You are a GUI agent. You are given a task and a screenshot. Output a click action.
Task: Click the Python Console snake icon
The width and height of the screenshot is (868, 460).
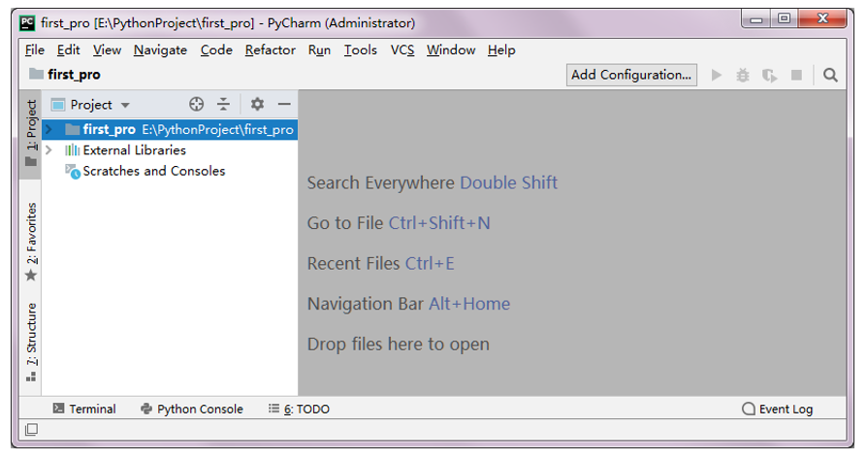point(146,409)
